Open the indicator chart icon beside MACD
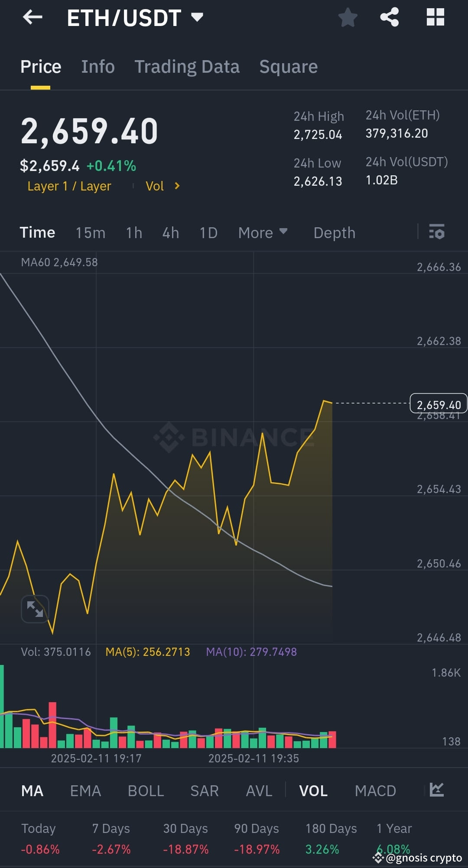468x868 pixels. [436, 791]
